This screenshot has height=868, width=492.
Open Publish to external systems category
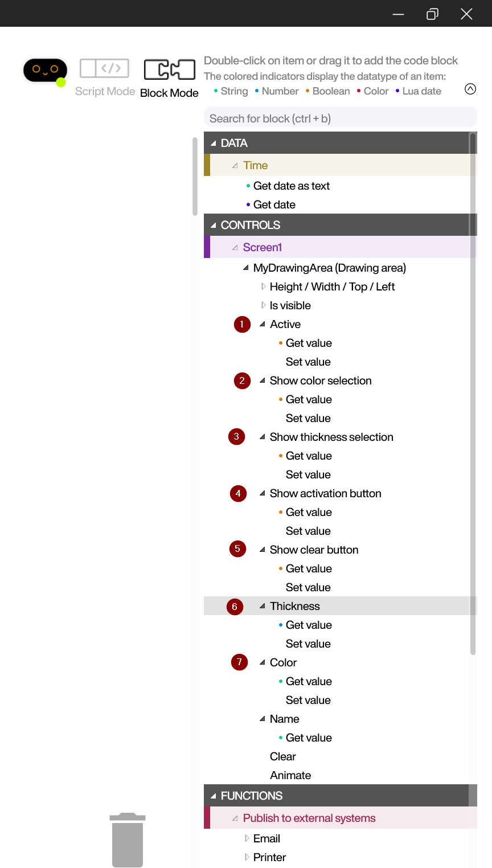click(309, 818)
